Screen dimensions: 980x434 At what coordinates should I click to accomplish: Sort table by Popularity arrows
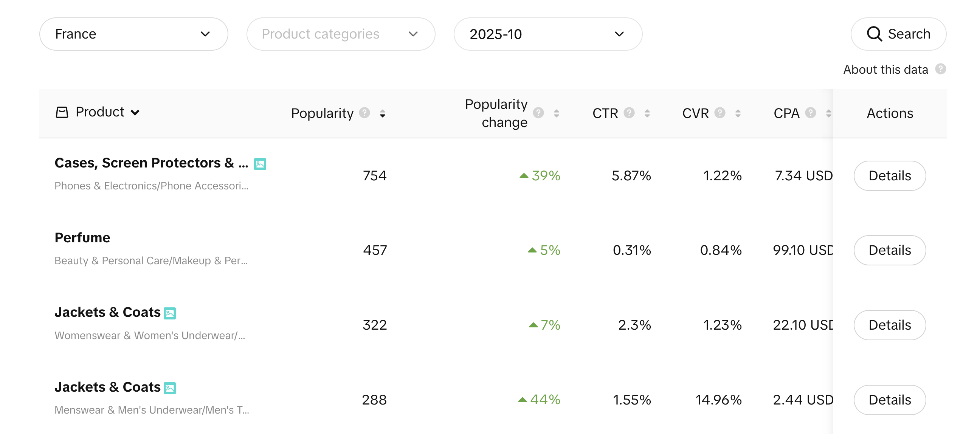point(382,113)
